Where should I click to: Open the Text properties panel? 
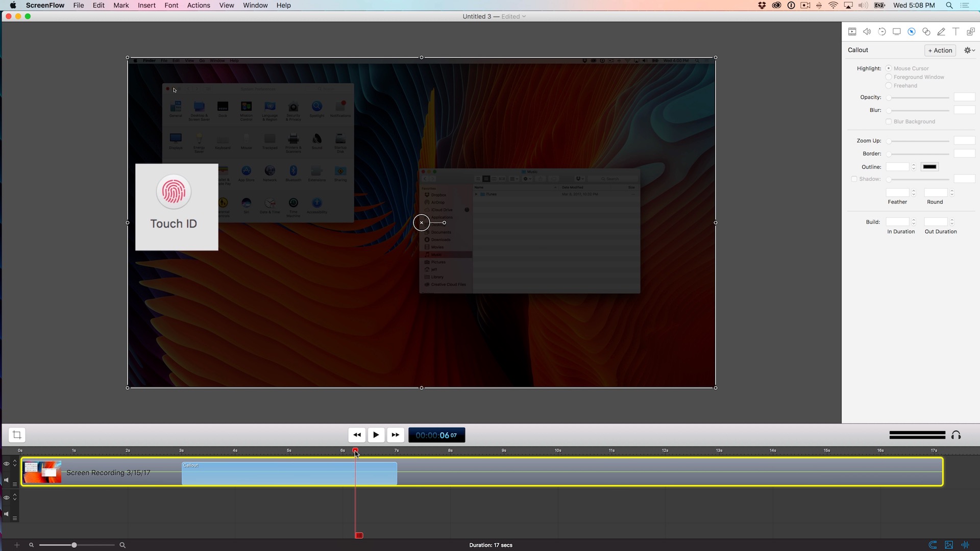(955, 31)
